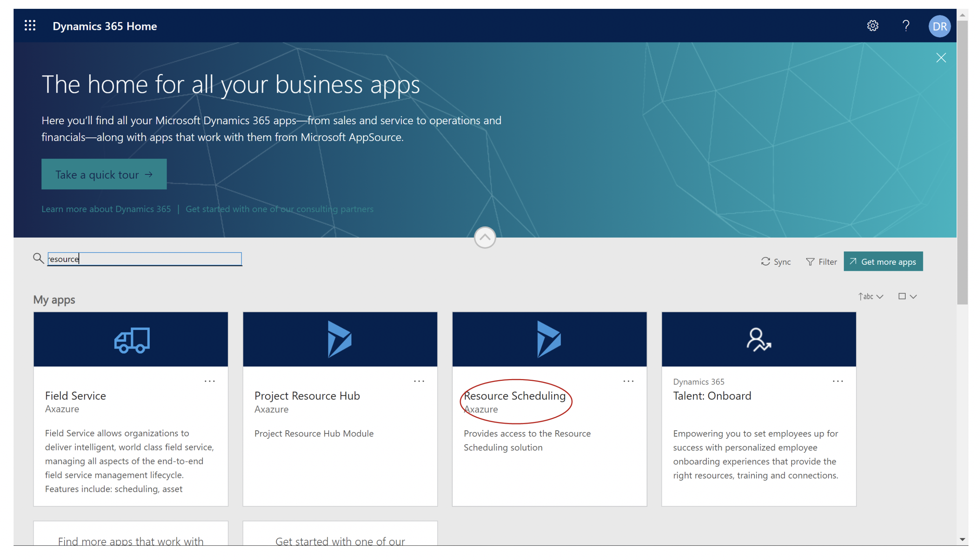This screenshot has height=560, width=980.
Task: Open Talent: Onboard more options ellipsis
Action: pos(838,381)
